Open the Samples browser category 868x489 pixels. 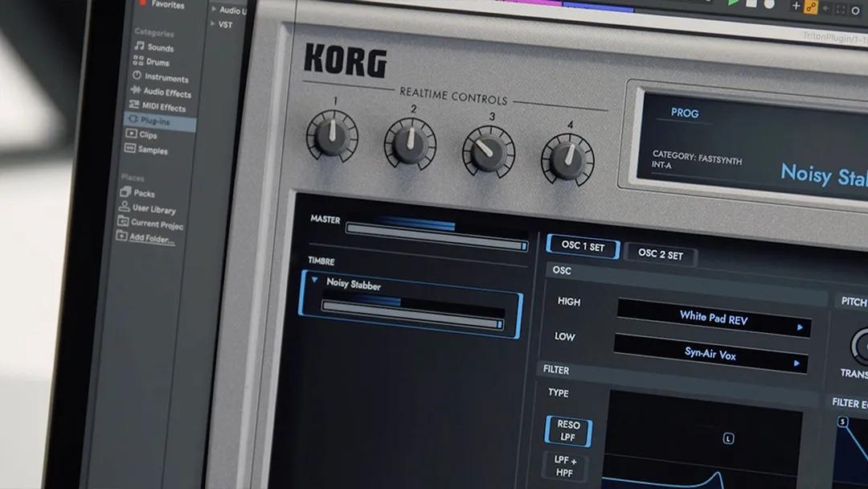tap(146, 149)
